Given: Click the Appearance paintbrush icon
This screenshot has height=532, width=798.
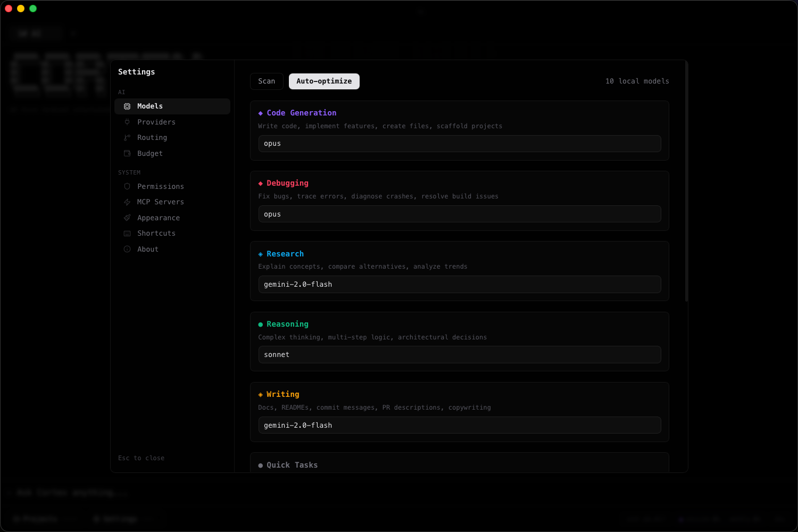Looking at the screenshot, I should (x=127, y=218).
